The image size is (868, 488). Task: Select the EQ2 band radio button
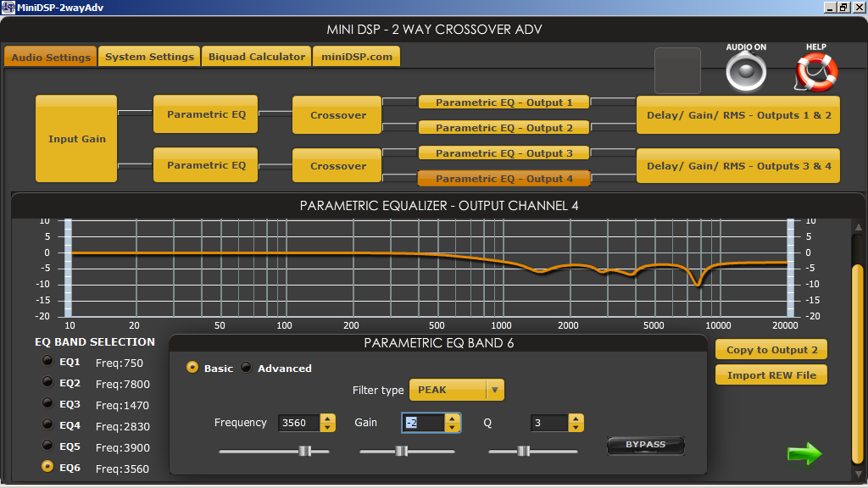[x=47, y=382]
